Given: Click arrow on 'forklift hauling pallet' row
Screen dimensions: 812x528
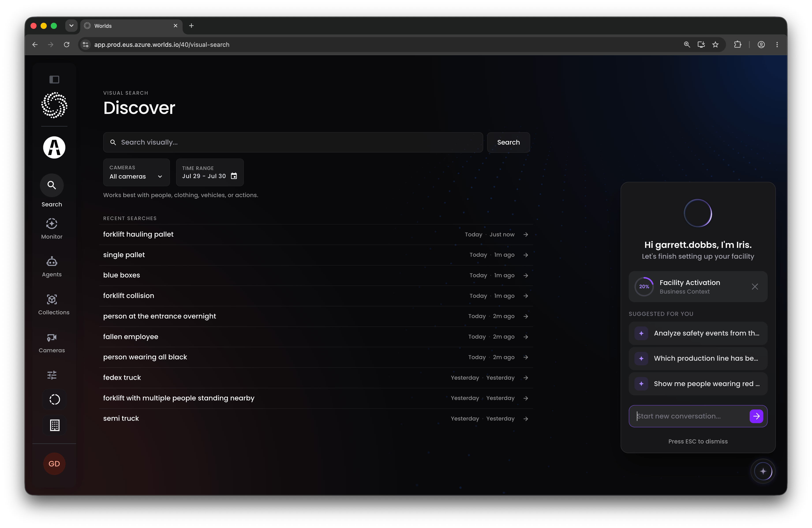Looking at the screenshot, I should pos(526,234).
